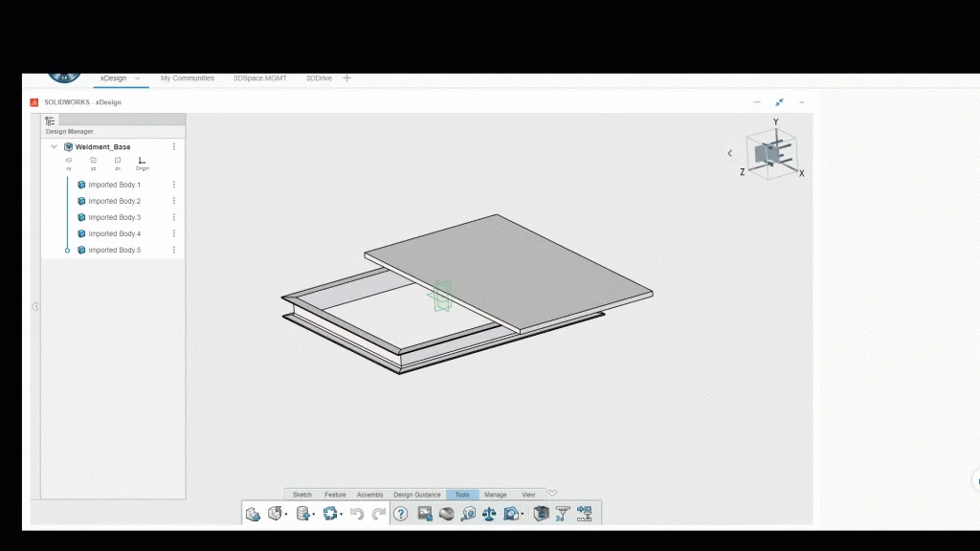Viewport: 980px width, 551px height.
Task: Select the xy plane icon
Action: pos(69,161)
